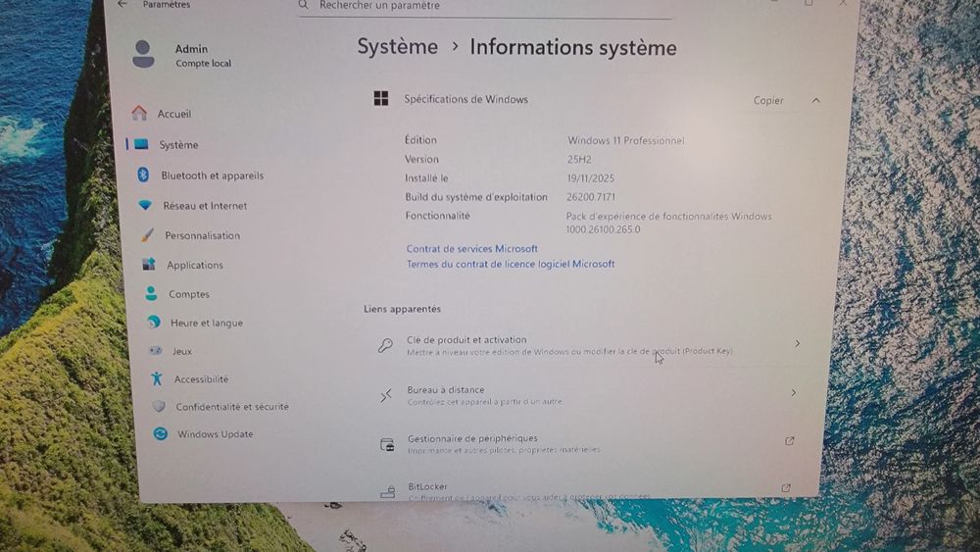980x552 pixels.
Task: Copy Windows specifications with Copier
Action: click(768, 100)
